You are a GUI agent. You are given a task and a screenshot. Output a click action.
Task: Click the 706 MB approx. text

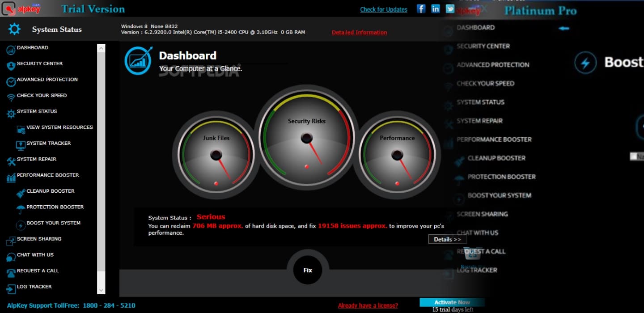coord(218,226)
